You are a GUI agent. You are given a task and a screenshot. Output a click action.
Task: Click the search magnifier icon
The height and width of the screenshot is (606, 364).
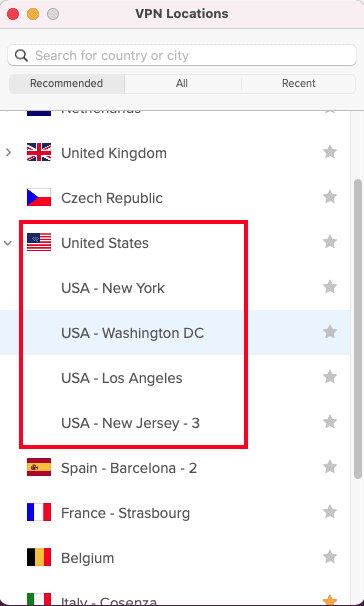[x=21, y=56]
